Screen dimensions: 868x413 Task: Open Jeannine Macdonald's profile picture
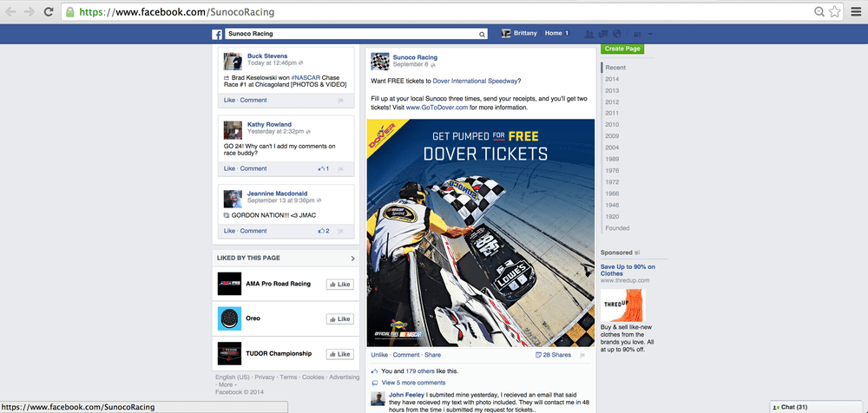pos(233,199)
